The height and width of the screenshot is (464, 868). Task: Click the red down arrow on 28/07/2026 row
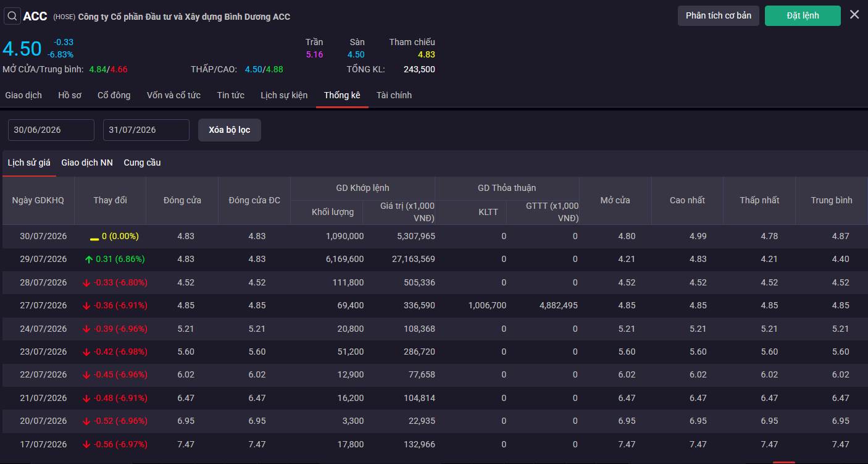click(86, 283)
